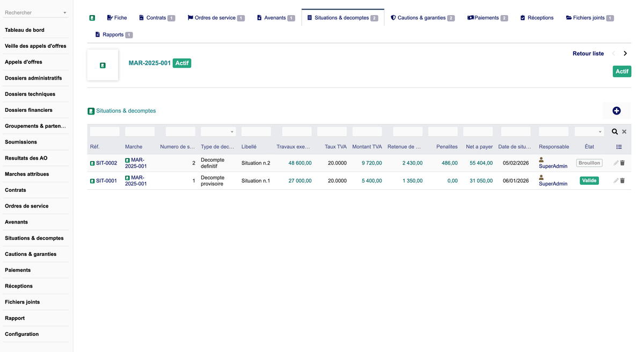The height and width of the screenshot is (352, 644).
Task: Click the Réf. filter input field
Action: coord(105,132)
